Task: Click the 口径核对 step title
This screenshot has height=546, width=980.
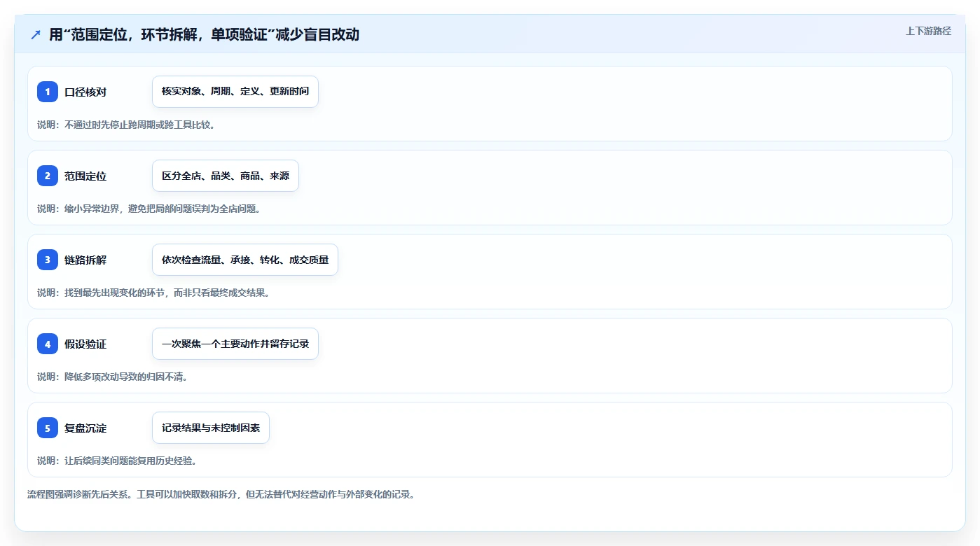Action: [85, 92]
